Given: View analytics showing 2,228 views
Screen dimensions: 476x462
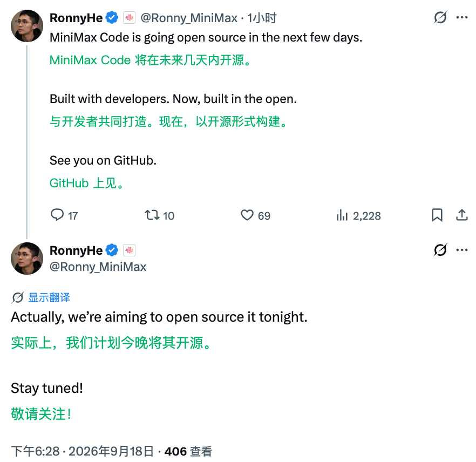Looking at the screenshot, I should (358, 215).
